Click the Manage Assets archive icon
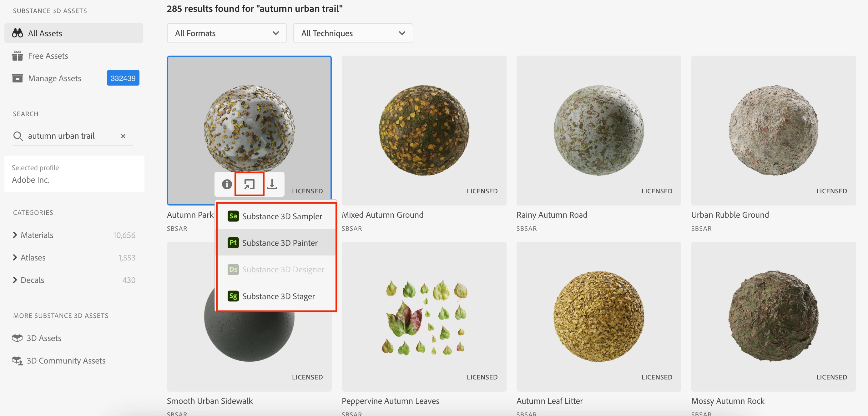Viewport: 868px width, 416px height. coord(18,78)
